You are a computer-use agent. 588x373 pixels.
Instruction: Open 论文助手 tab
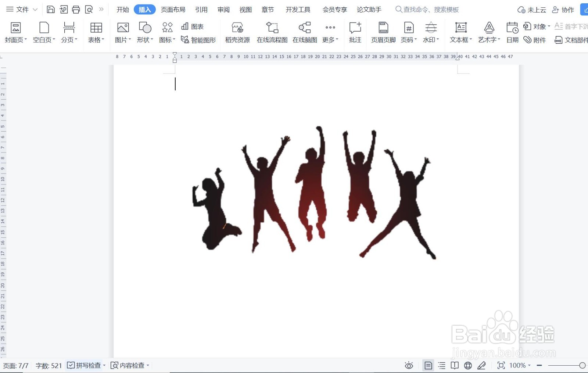click(369, 10)
